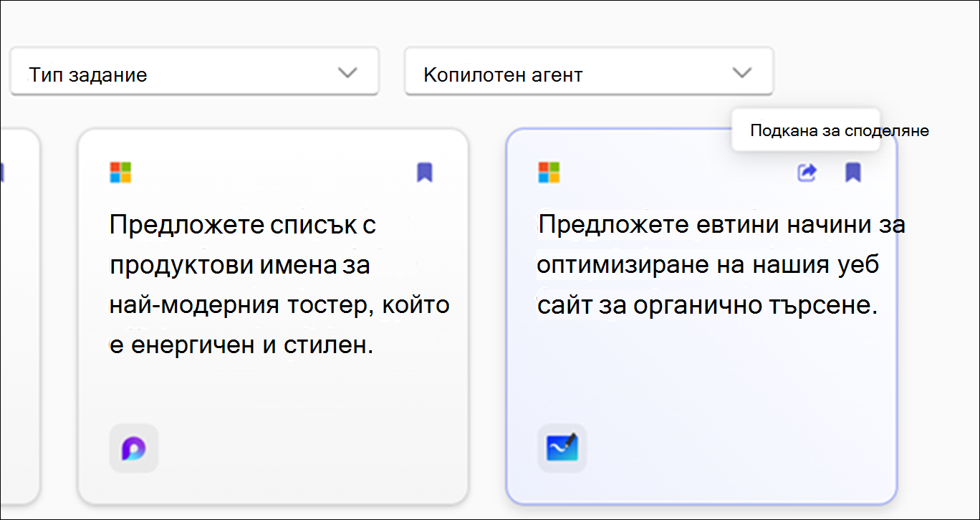Viewport: 980px width, 520px height.
Task: Click the Copilot app icon on the toaster card
Action: click(x=134, y=448)
